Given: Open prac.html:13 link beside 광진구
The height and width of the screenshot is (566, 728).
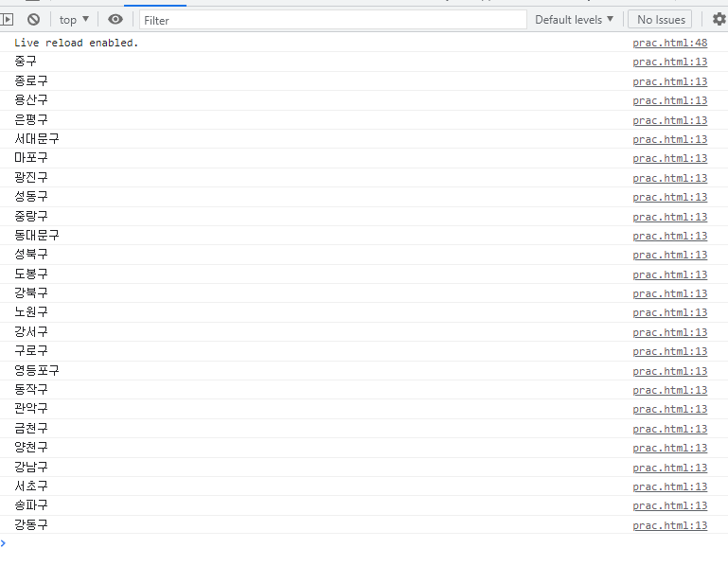Looking at the screenshot, I should click(x=670, y=178).
